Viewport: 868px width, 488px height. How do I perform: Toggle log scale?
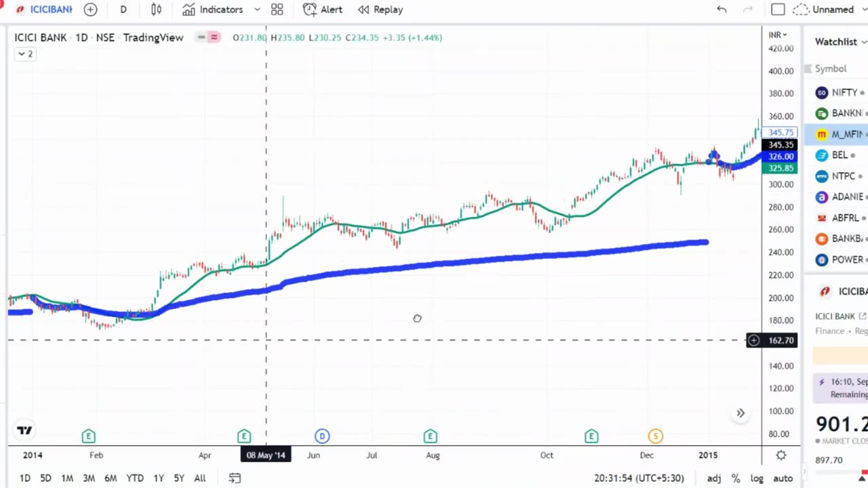point(757,478)
